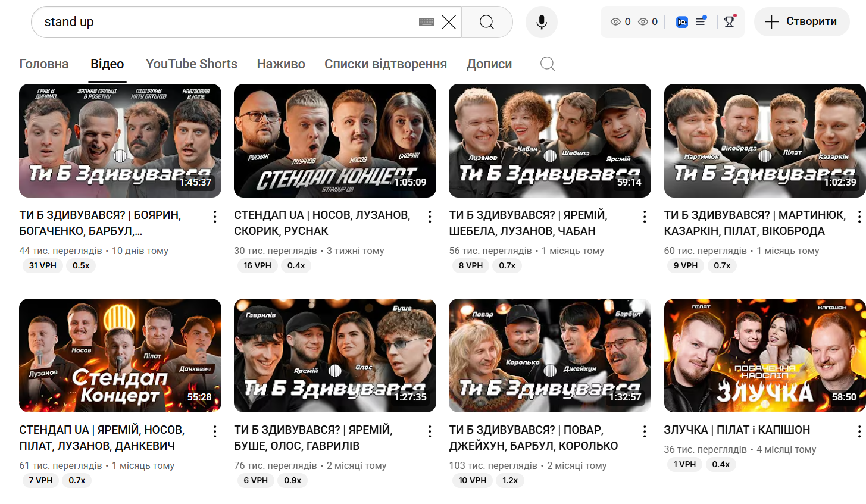Open the list menu icon with blue dot
The image size is (866, 504).
coord(701,21)
